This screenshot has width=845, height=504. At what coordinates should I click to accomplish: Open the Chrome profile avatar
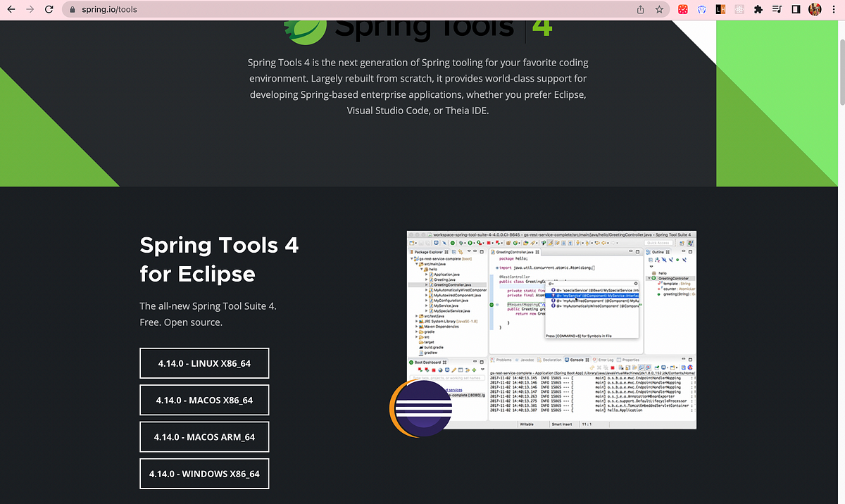[x=815, y=10]
